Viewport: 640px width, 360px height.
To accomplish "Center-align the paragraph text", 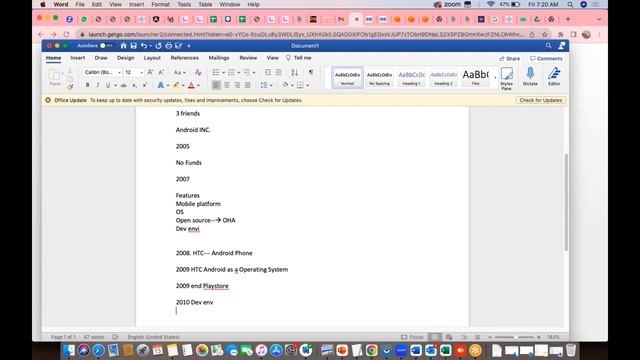I will (227, 85).
